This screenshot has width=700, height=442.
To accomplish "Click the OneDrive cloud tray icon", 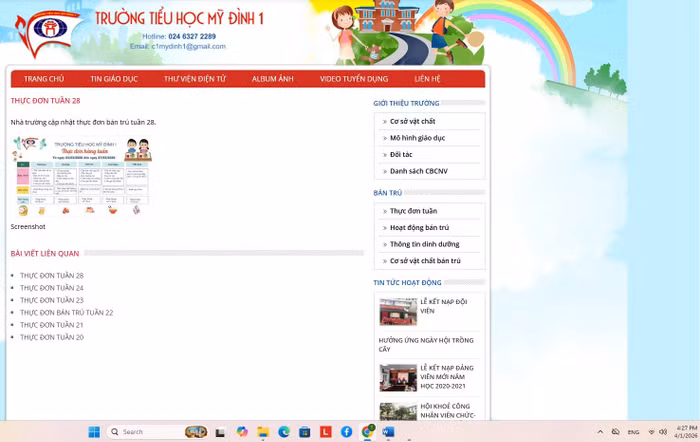I will (x=616, y=432).
